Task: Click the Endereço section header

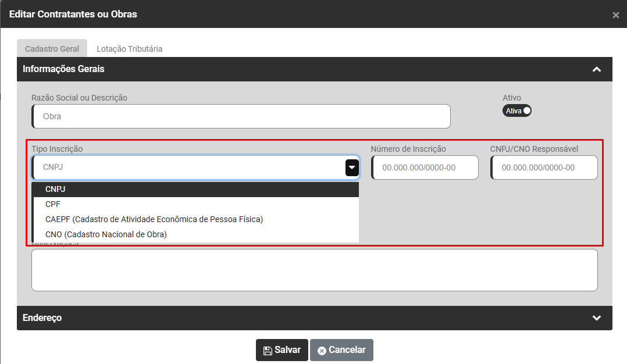Action: [x=42, y=318]
